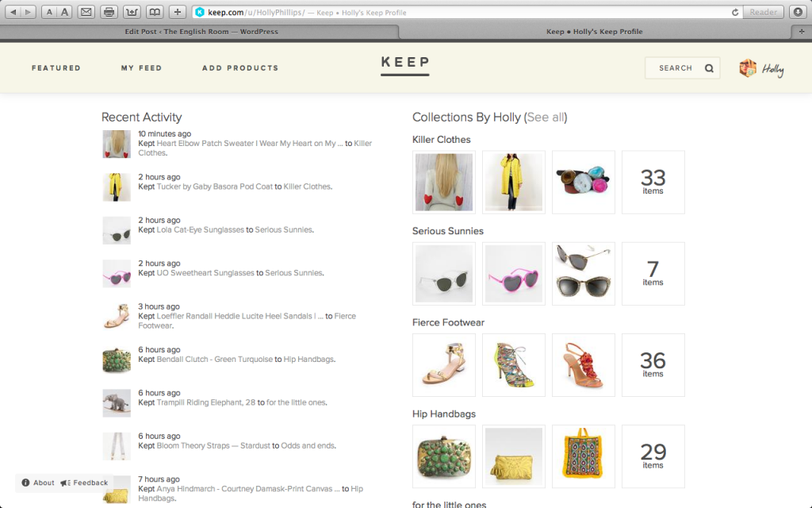Open a new tab with plus button
This screenshot has width=812, height=508.
802,32
